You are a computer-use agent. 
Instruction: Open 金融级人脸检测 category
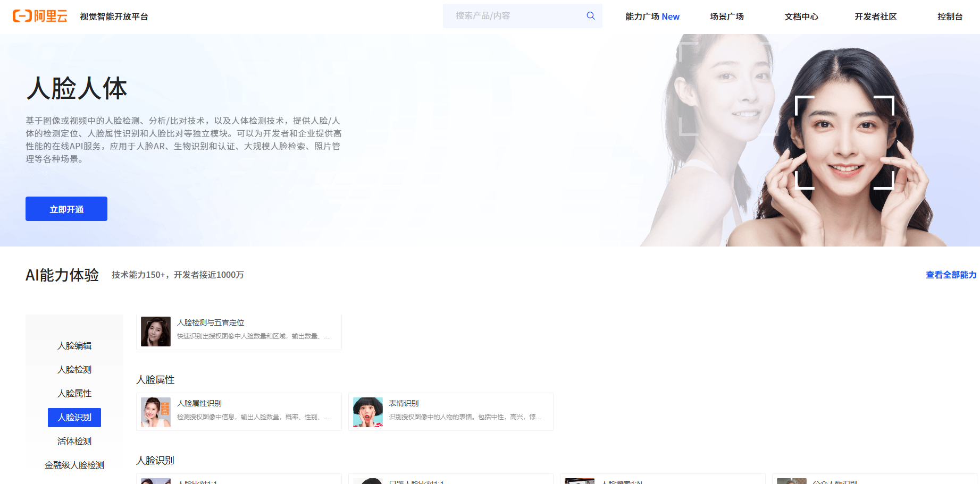(74, 465)
